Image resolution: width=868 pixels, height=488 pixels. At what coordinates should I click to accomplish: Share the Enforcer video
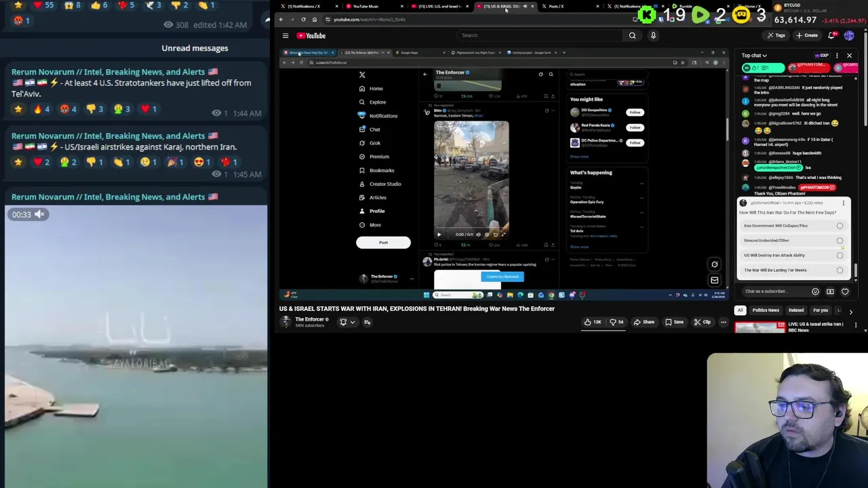pyautogui.click(x=644, y=322)
